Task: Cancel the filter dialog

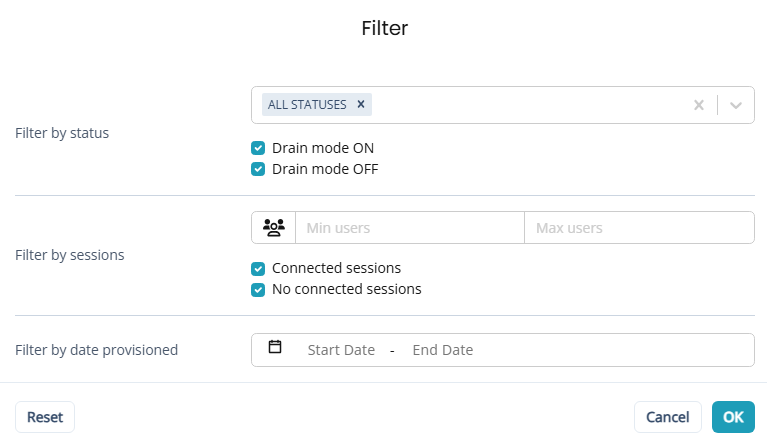Action: 667,417
